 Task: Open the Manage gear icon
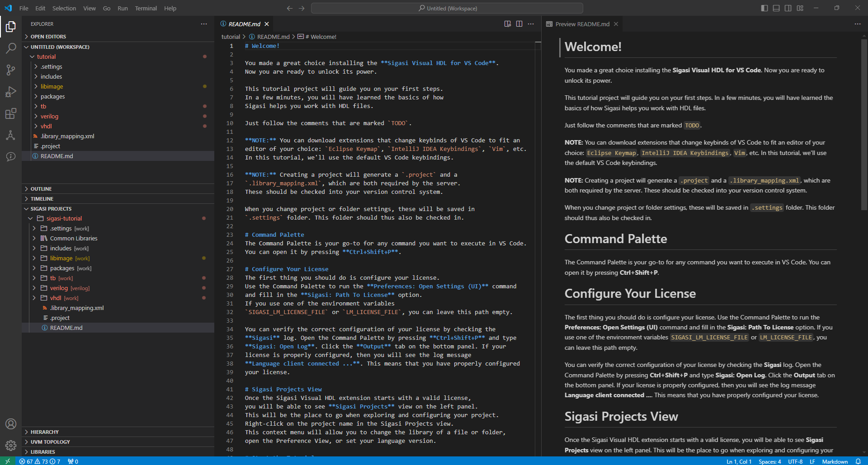(11, 446)
